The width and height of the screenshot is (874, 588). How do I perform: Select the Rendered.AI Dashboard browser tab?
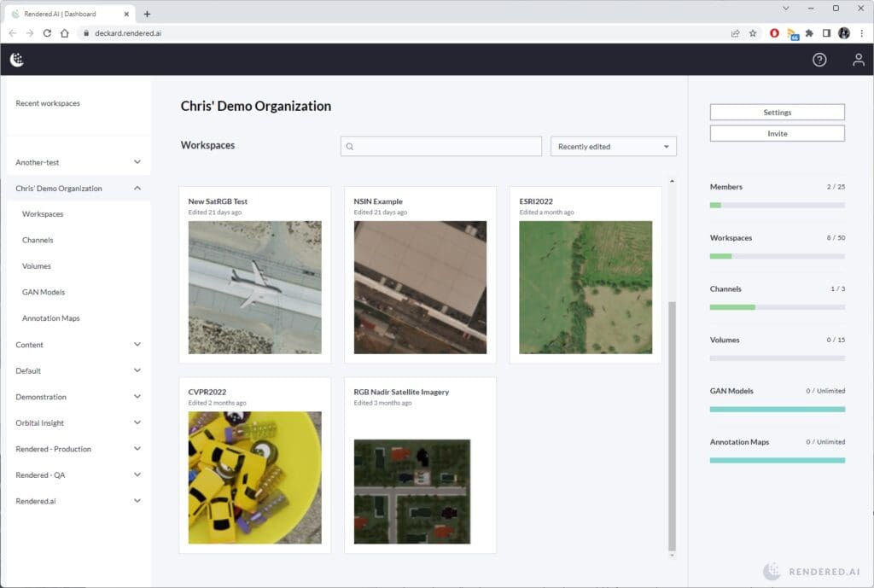click(x=70, y=14)
